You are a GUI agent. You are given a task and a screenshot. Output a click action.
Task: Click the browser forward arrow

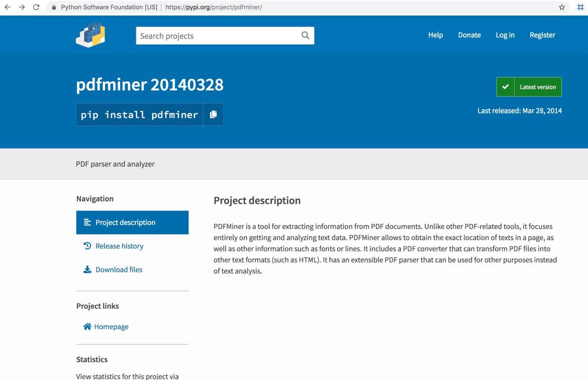(22, 7)
